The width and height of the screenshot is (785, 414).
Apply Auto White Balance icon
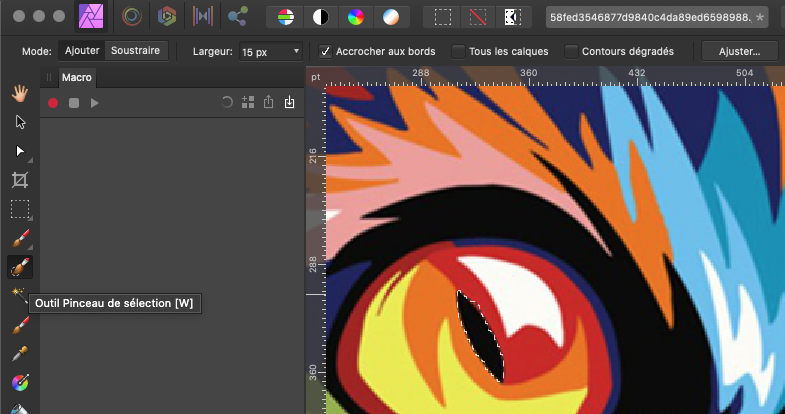(x=391, y=17)
